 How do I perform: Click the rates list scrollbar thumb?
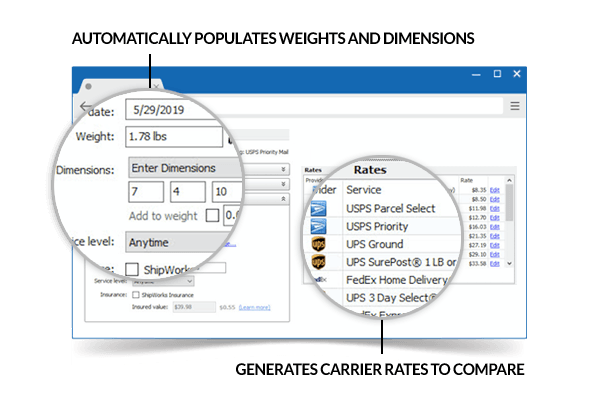(x=509, y=202)
